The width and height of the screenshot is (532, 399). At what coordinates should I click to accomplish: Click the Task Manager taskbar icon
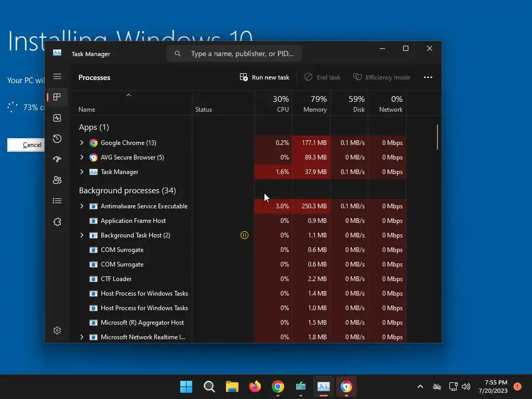coord(323,387)
